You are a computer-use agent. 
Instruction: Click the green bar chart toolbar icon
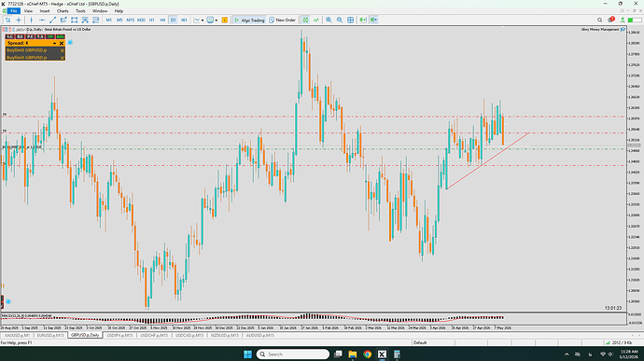point(305,20)
